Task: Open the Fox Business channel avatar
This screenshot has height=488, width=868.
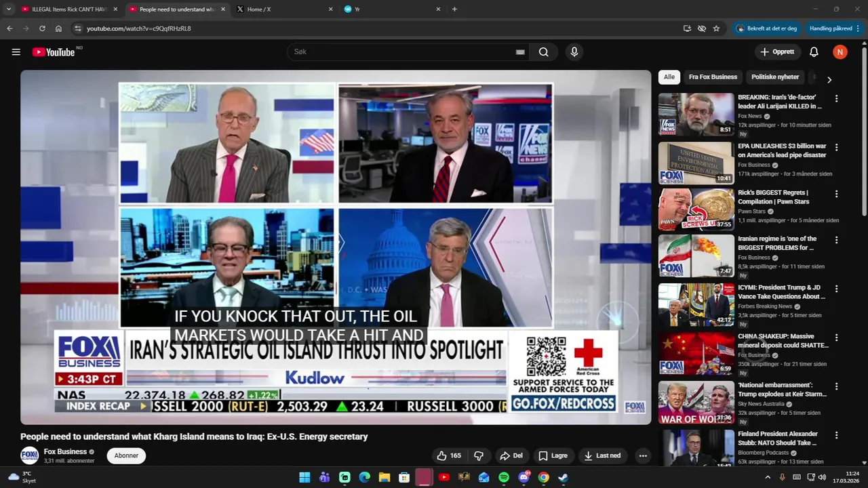Action: [x=29, y=455]
